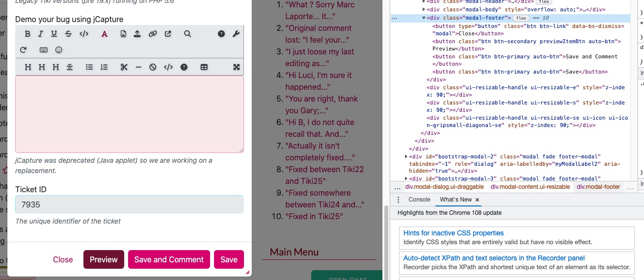Click the Close link in the modal footer

(63, 259)
